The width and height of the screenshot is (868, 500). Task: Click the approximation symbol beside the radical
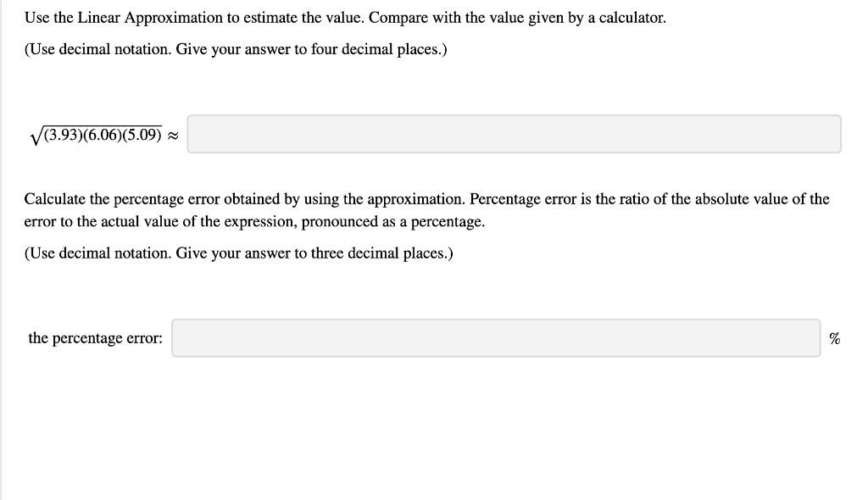[172, 134]
